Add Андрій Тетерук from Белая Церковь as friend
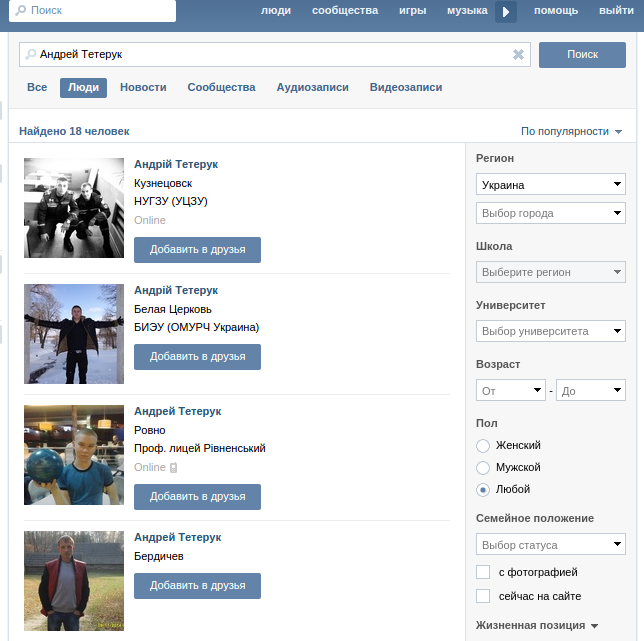Screen dimensions: 644x641 (x=197, y=357)
